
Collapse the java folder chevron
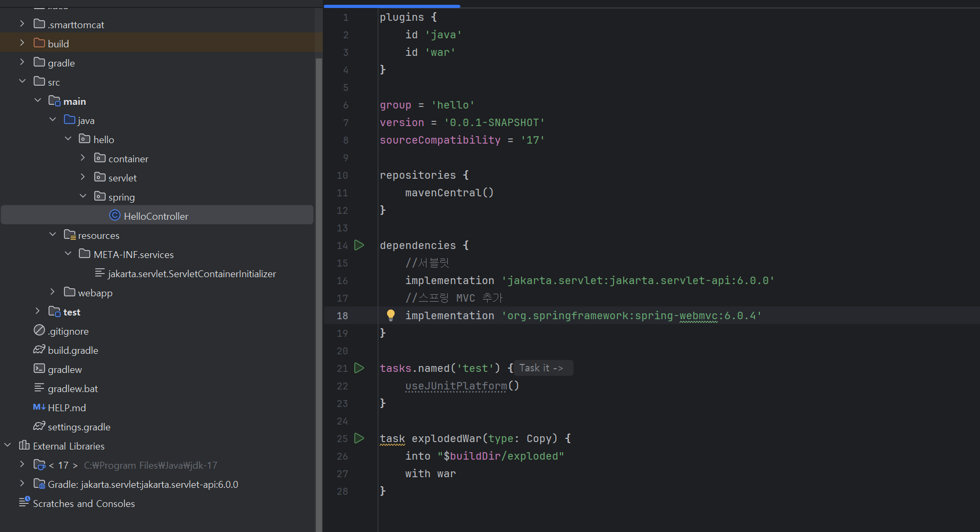(x=53, y=120)
